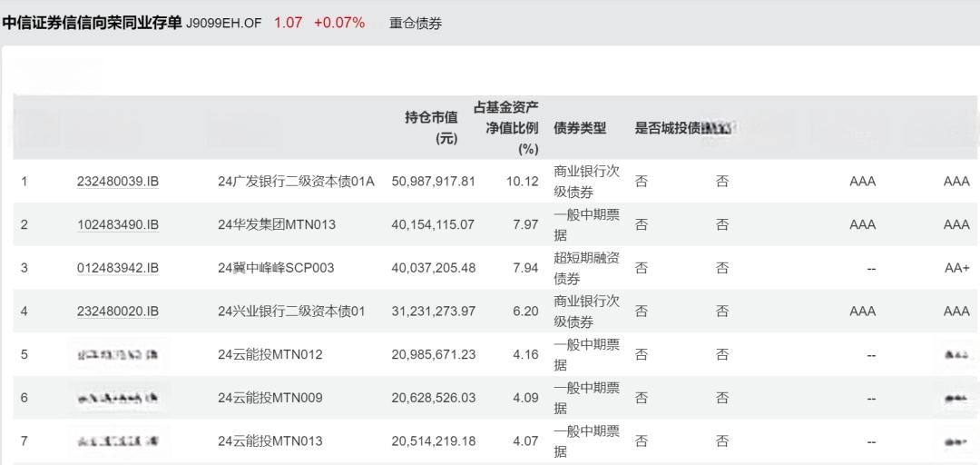This screenshot has width=980, height=465.
Task: Select bond name 24云能投MTN012
Action: [x=270, y=355]
